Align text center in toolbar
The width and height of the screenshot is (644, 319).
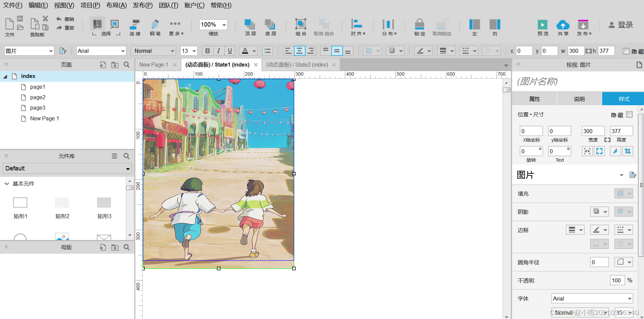coord(299,51)
